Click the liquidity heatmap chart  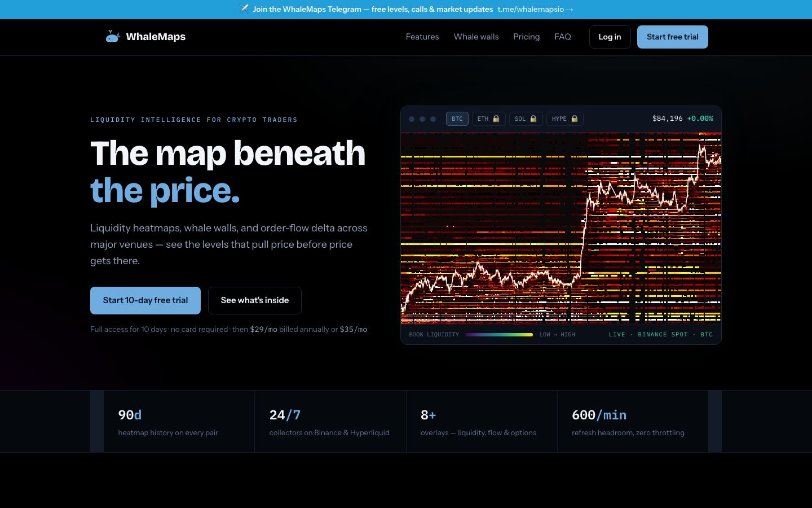[561, 228]
